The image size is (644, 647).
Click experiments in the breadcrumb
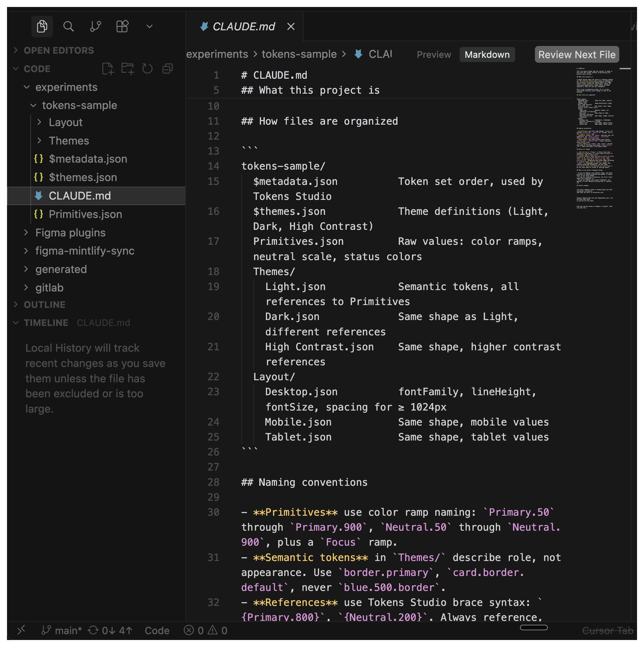[x=217, y=54]
